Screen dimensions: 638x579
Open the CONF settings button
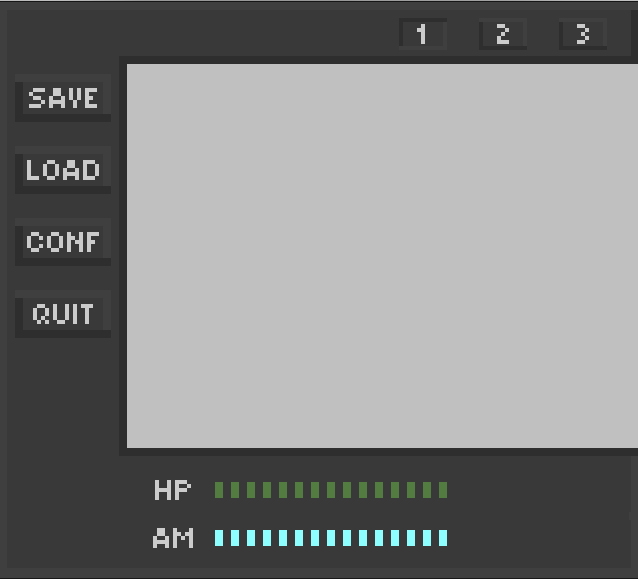pyautogui.click(x=62, y=242)
